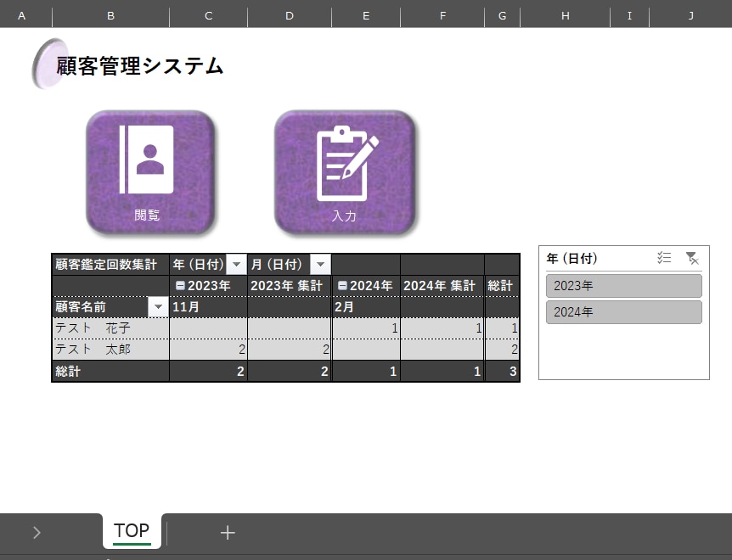732x560 pixels.
Task: Select 2024年 in the slicer
Action: [623, 312]
